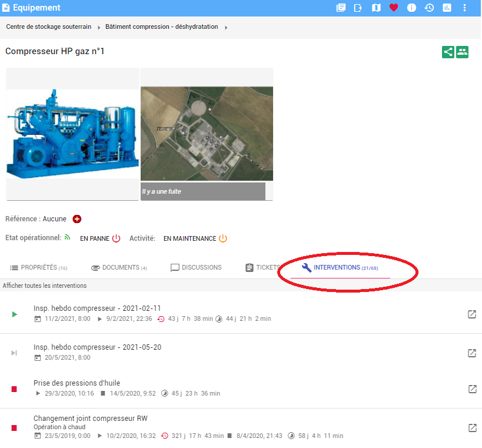The width and height of the screenshot is (482, 448).
Task: Open external link for Prise des pressions d'huile
Action: tap(472, 389)
